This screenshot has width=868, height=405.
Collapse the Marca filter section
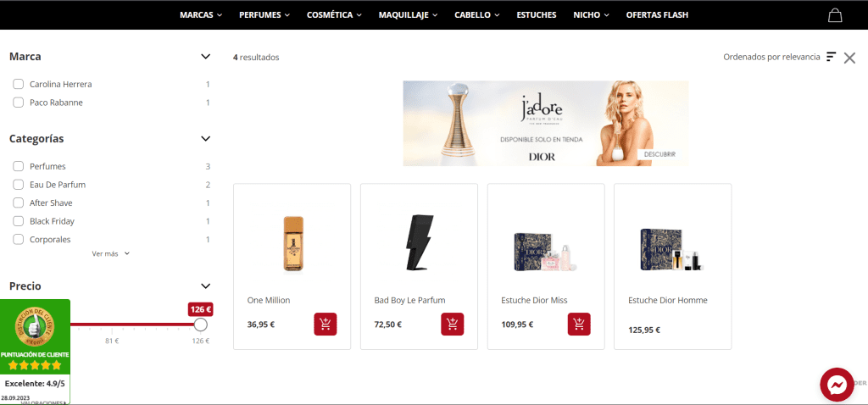point(205,57)
